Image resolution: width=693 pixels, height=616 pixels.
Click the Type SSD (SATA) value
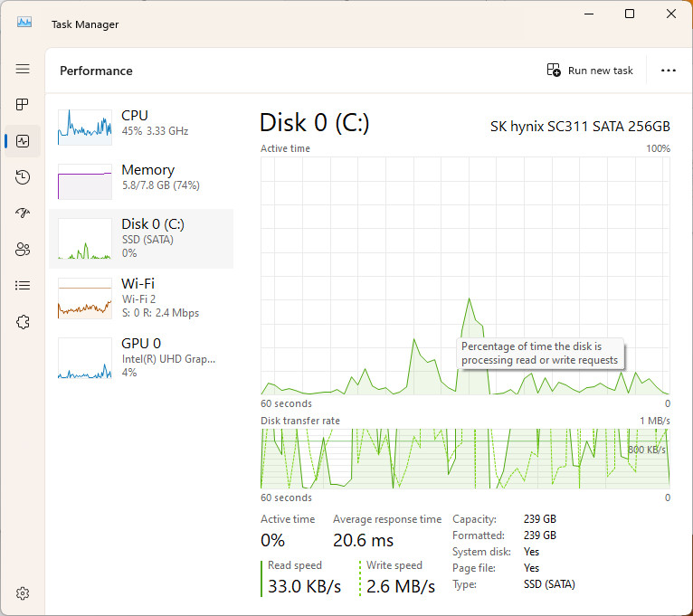pos(549,584)
